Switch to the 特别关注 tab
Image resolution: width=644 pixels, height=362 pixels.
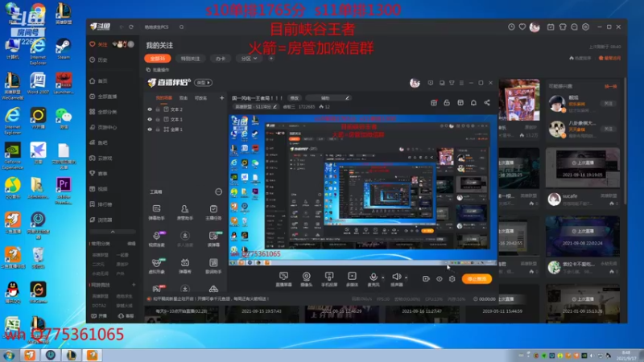pos(190,59)
